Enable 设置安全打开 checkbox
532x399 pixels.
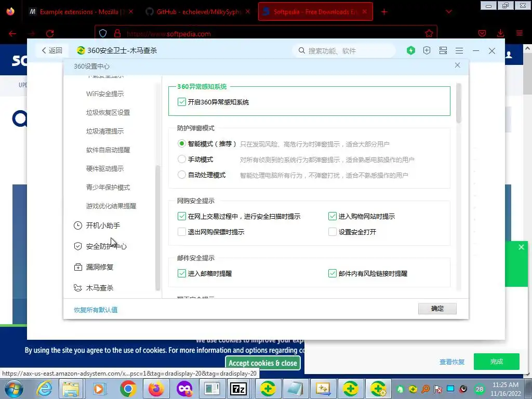pyautogui.click(x=332, y=232)
